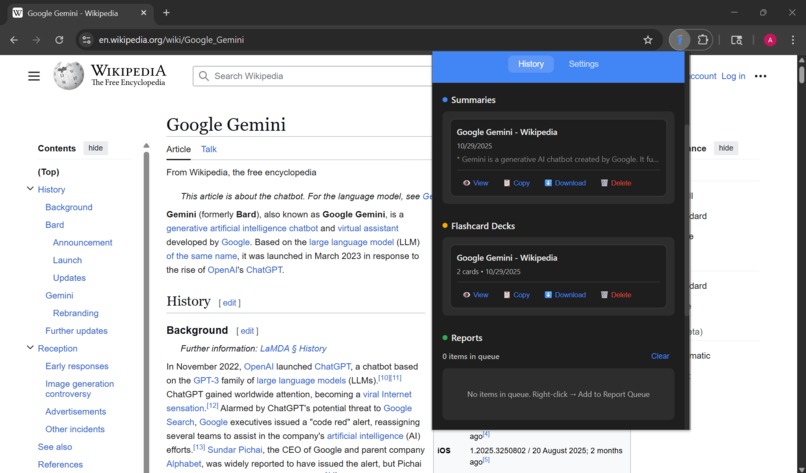806x473 pixels.
Task: View the Google Gemini summary
Action: 475,183
